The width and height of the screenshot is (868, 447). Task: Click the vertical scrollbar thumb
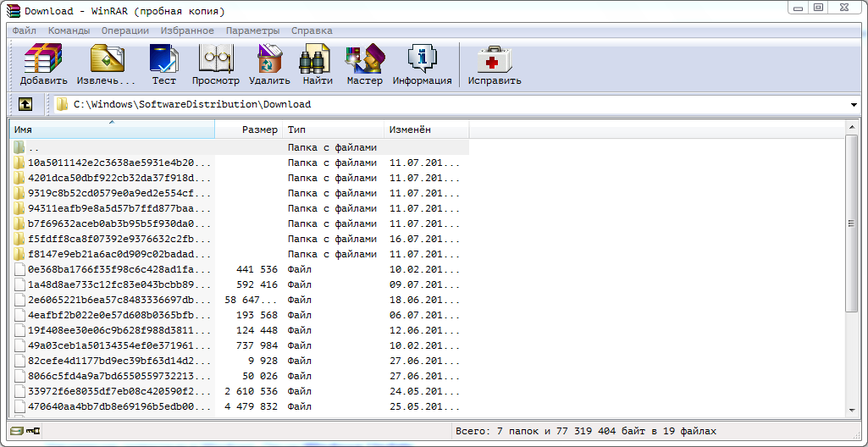pos(853,223)
